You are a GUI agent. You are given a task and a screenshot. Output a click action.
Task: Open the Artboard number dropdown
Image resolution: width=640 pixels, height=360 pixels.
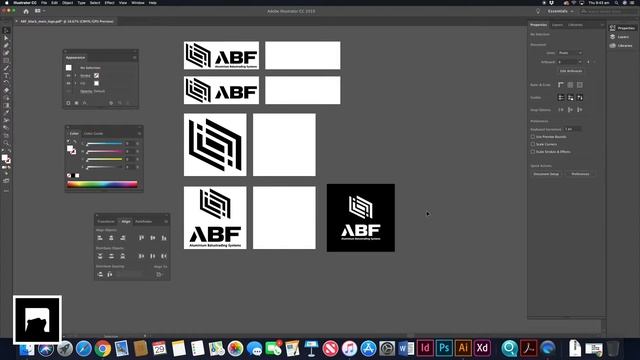coord(570,62)
